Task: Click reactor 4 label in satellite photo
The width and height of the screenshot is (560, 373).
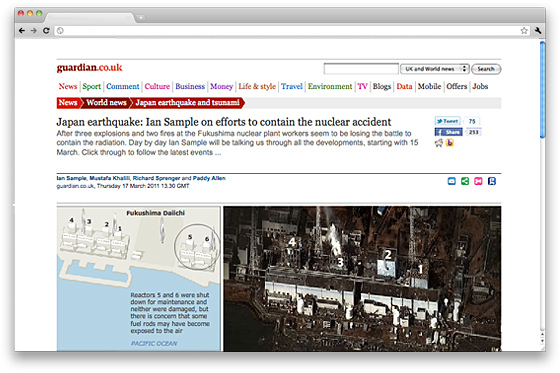Action: pos(292,242)
